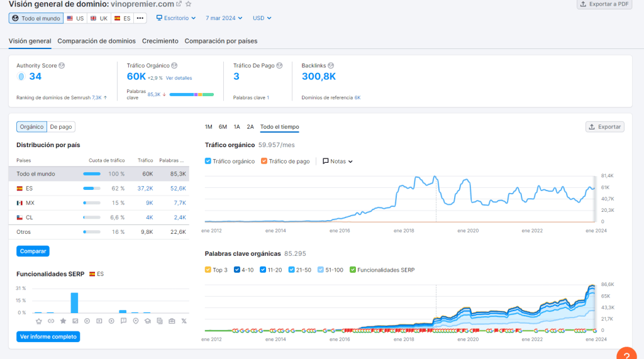644x359 pixels.
Task: Click the keyword distribution color bar
Action: click(x=191, y=94)
